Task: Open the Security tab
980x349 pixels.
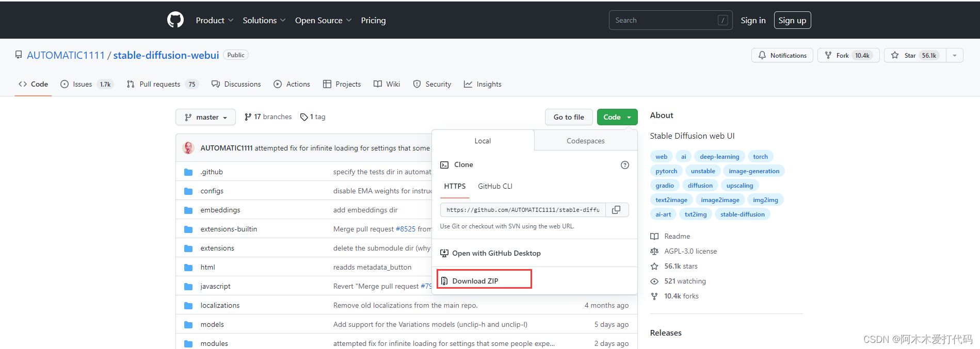Action: 432,84
